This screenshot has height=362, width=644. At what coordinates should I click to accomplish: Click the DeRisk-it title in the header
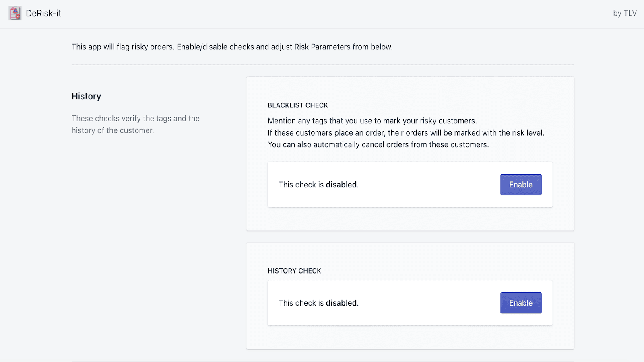click(x=43, y=13)
